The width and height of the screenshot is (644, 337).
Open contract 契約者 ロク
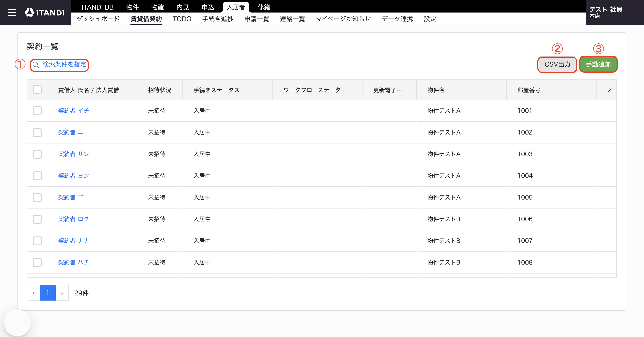(73, 219)
